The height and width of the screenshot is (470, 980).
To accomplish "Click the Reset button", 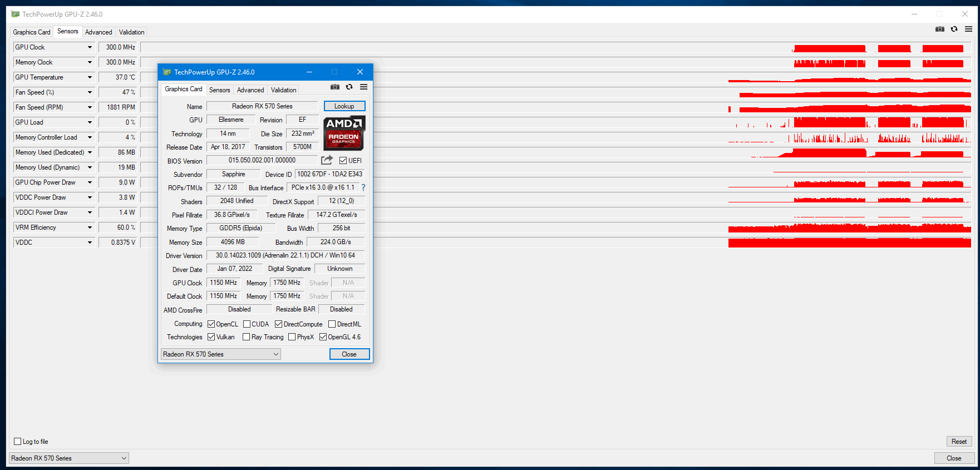I will pos(959,442).
